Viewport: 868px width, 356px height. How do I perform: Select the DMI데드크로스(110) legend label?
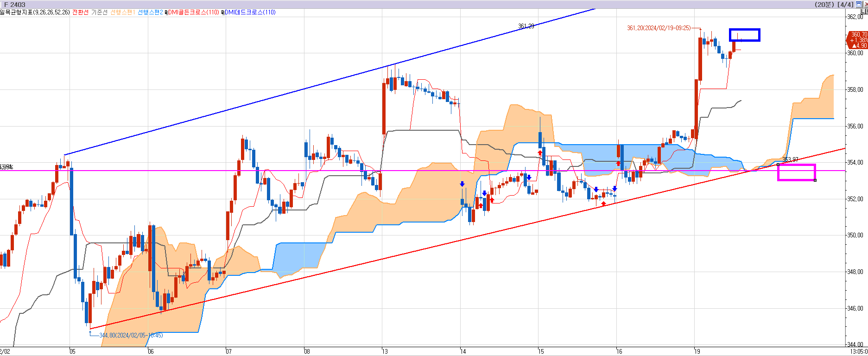pyautogui.click(x=250, y=13)
